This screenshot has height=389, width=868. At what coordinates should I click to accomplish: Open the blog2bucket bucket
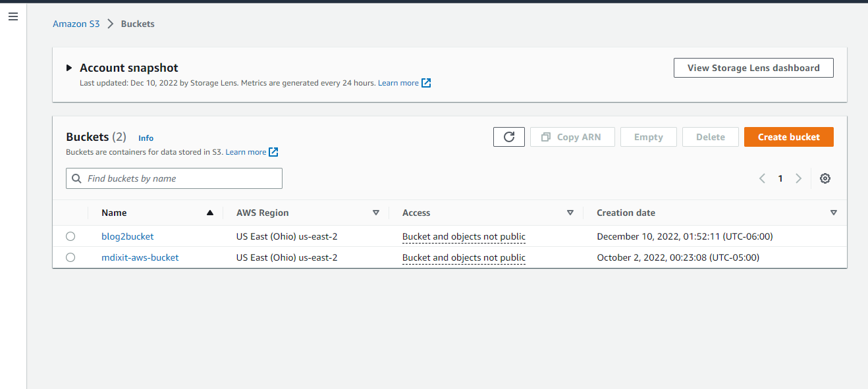tap(127, 236)
